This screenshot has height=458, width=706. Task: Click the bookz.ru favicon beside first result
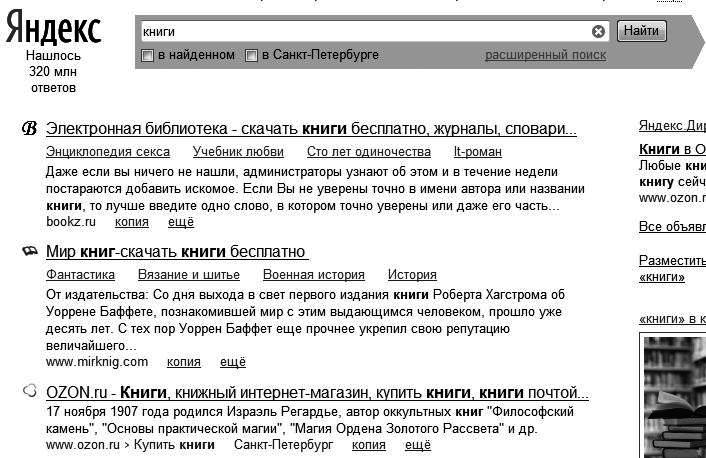coord(29,128)
